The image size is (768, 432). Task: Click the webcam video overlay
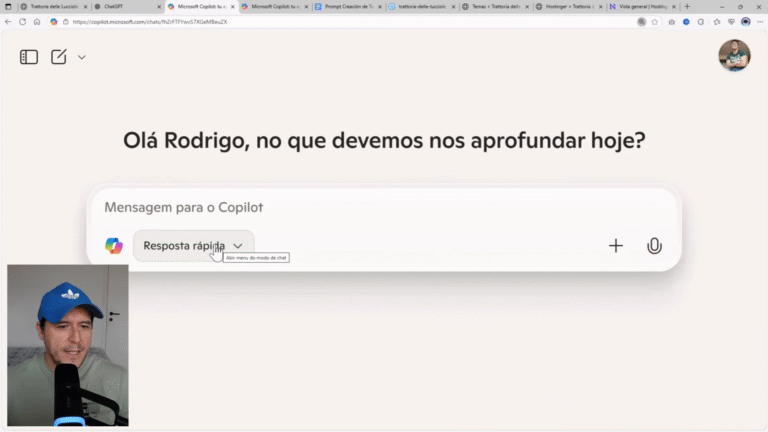click(x=68, y=345)
